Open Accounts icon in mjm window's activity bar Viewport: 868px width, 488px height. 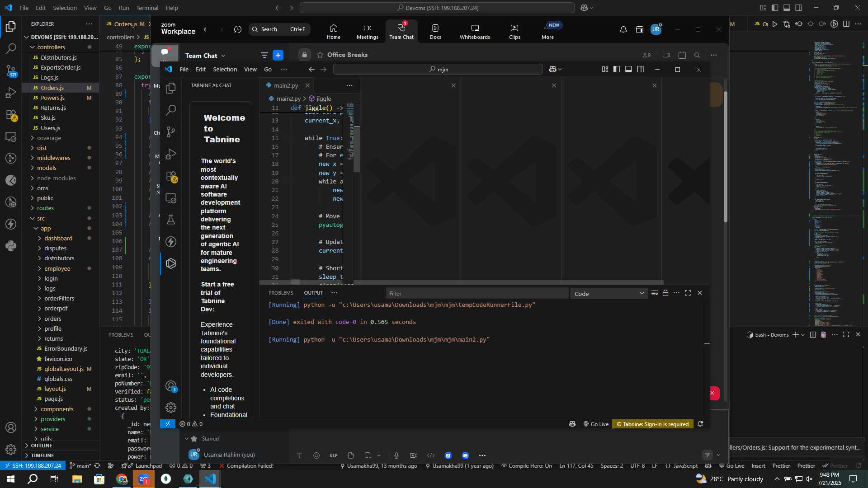pyautogui.click(x=171, y=386)
